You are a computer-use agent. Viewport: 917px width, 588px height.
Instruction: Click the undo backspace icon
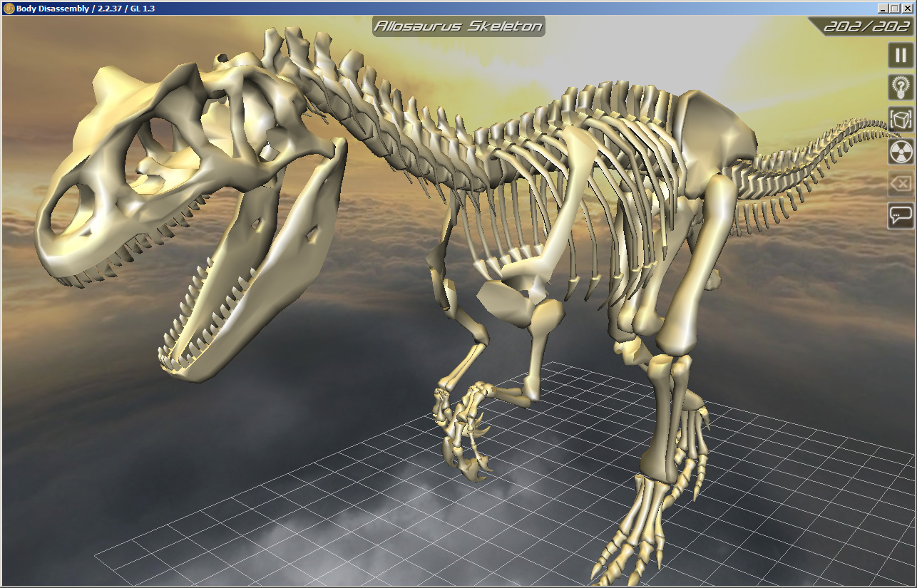901,183
